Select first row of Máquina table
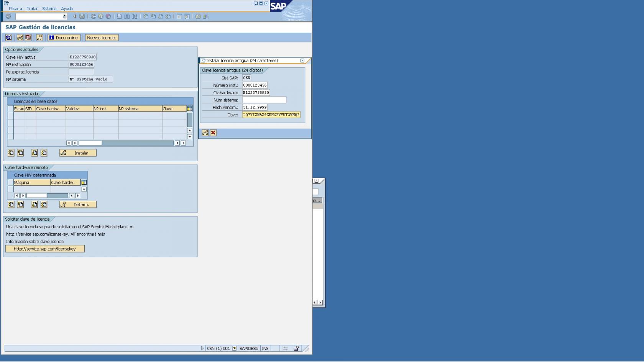The width and height of the screenshot is (644, 362). 10,189
